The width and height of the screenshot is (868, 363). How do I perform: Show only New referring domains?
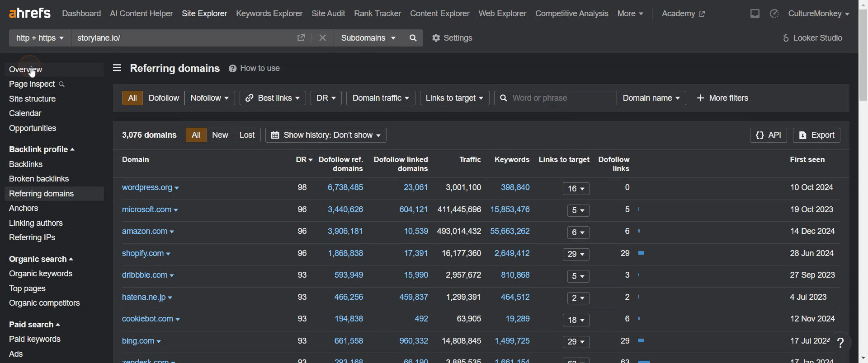click(220, 135)
